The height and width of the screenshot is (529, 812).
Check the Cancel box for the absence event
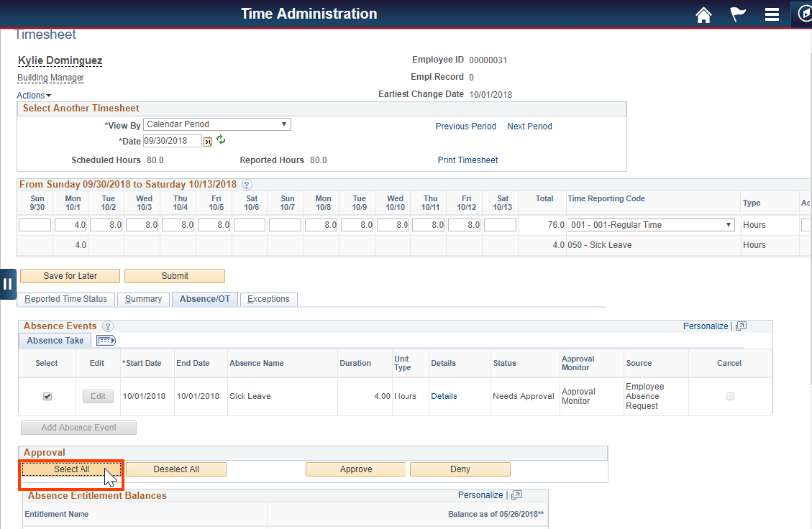(729, 396)
